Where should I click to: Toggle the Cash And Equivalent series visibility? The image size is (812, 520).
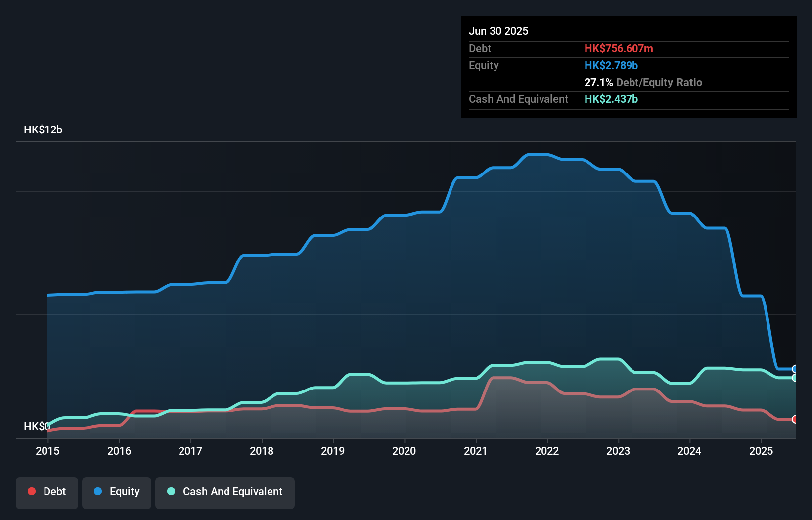(x=225, y=491)
